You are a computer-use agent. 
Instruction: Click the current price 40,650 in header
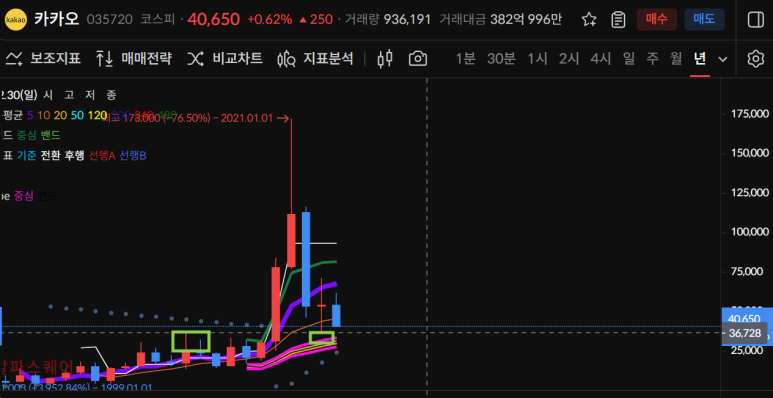tap(213, 20)
